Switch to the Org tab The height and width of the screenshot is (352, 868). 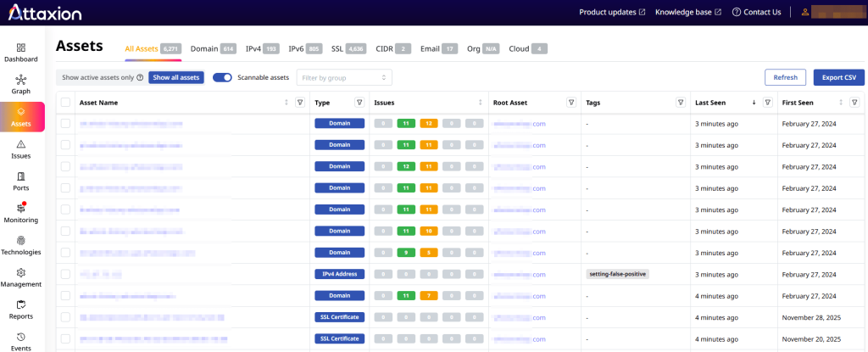point(483,49)
